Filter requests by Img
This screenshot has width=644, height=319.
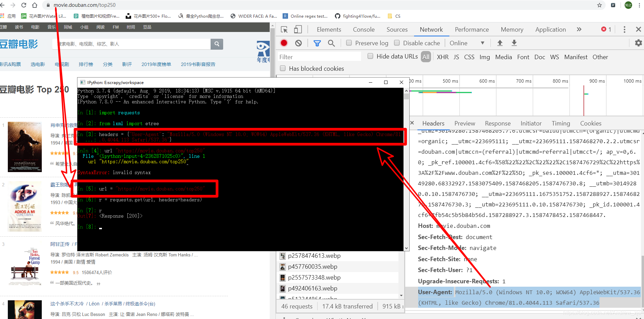485,57
